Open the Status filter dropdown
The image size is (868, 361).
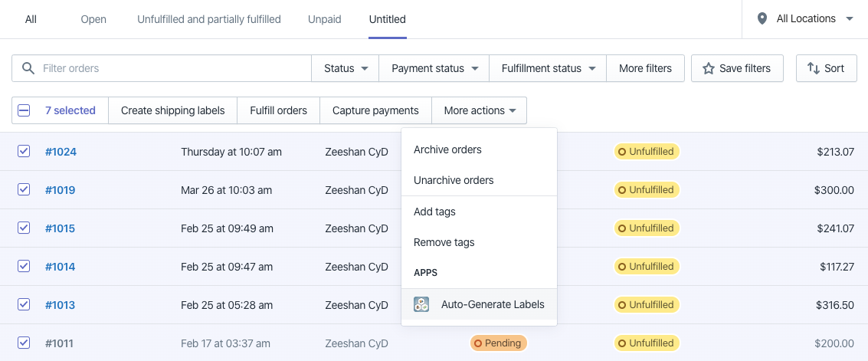[346, 68]
